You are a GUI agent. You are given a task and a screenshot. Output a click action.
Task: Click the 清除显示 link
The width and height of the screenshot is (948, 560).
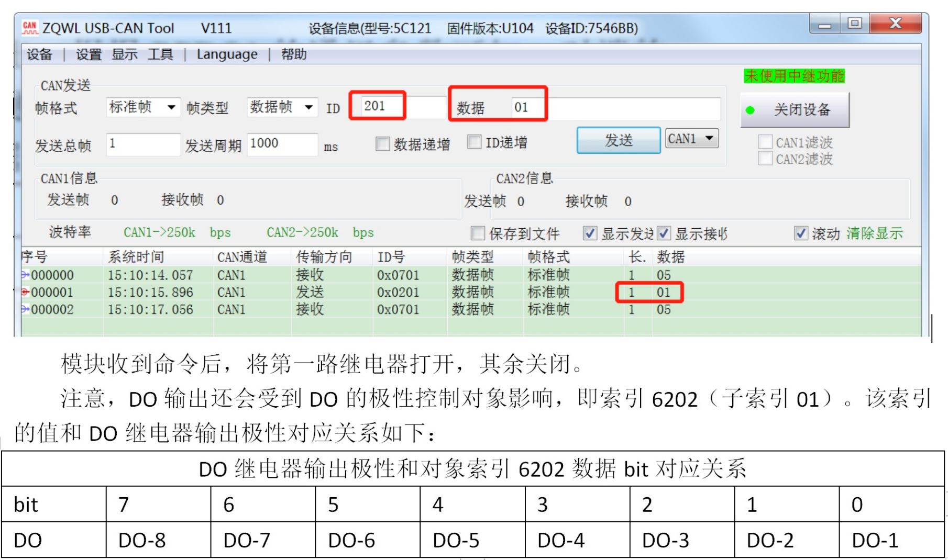pyautogui.click(x=874, y=233)
